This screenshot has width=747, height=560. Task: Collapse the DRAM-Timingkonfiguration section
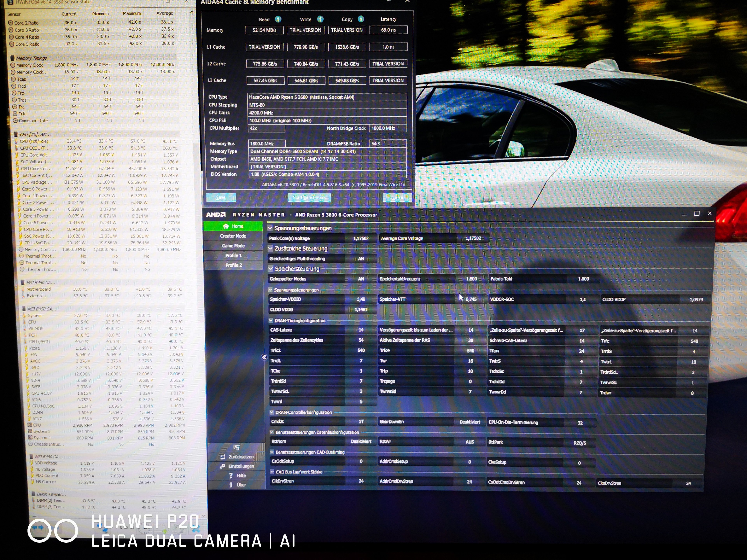click(271, 321)
